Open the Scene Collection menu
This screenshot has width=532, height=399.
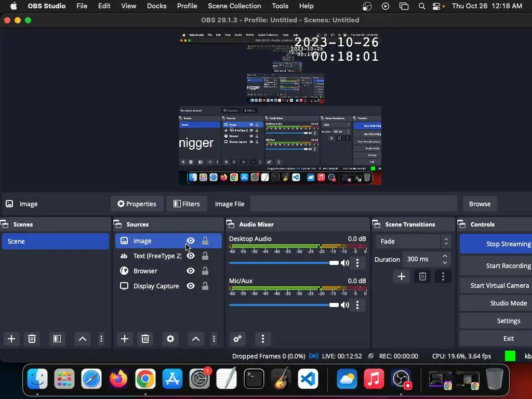pyautogui.click(x=234, y=6)
